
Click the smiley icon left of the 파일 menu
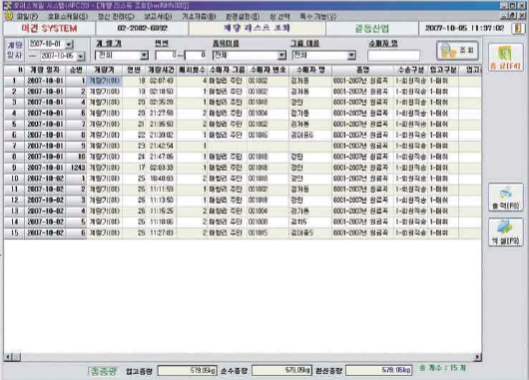9,16
